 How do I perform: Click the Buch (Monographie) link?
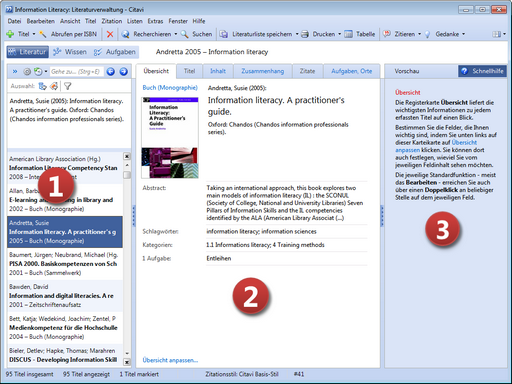tap(170, 88)
